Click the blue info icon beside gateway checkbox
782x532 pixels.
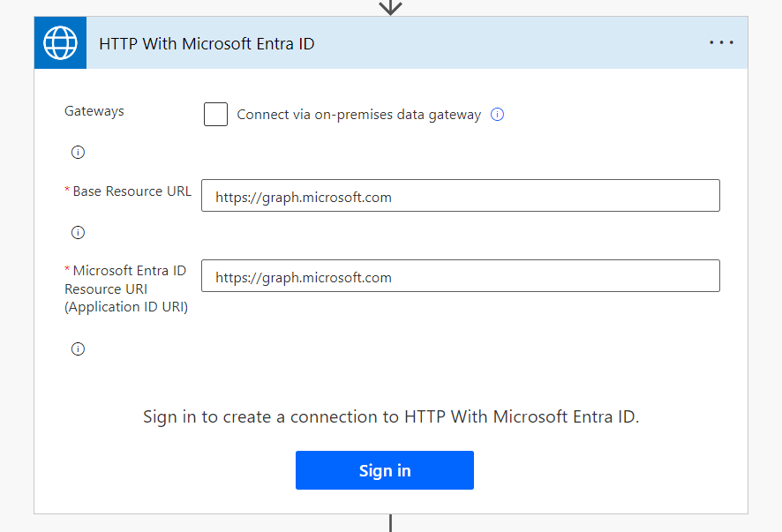[x=497, y=115]
